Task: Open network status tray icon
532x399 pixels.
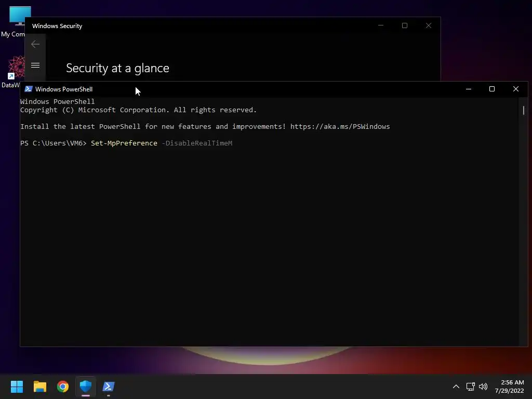Action: click(470, 387)
